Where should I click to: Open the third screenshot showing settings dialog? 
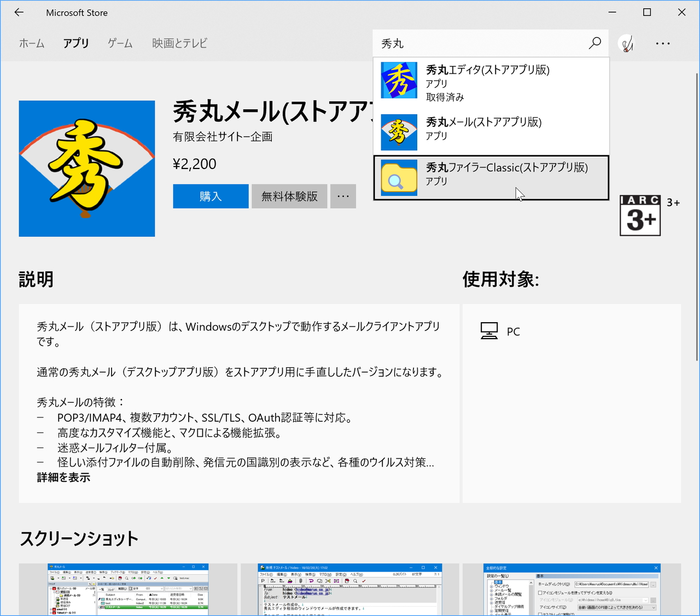click(x=571, y=589)
